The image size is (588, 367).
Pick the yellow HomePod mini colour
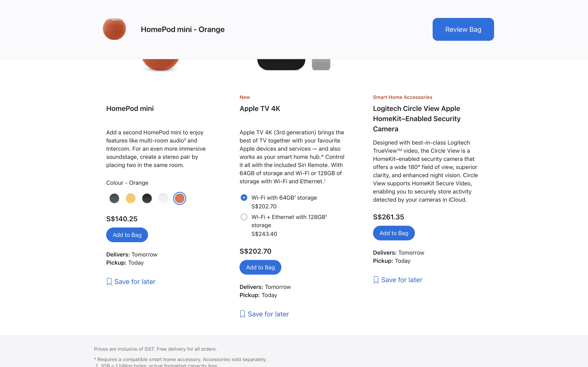click(x=131, y=198)
